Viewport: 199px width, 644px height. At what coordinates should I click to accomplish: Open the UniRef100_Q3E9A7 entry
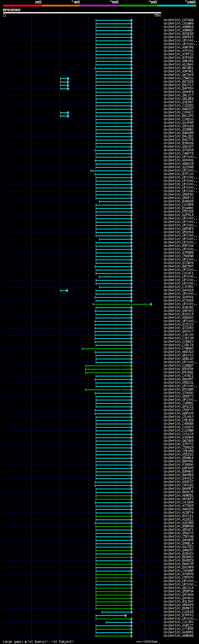tap(178, 102)
